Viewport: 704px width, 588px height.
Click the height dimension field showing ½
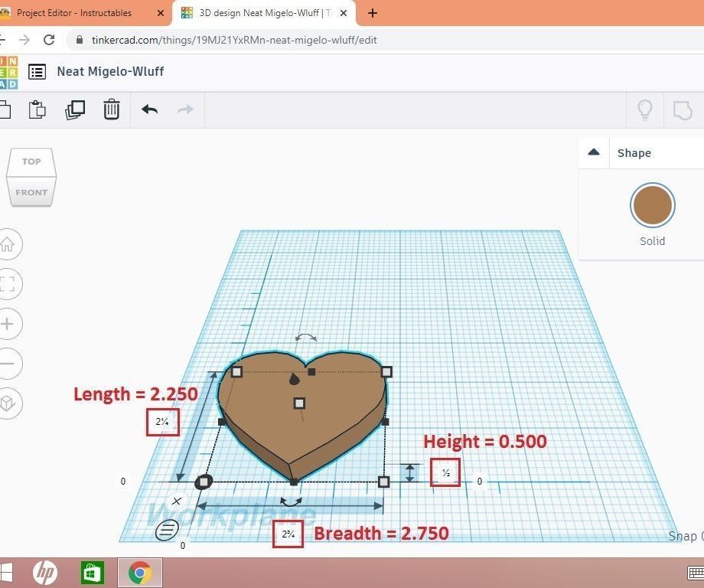(446, 472)
